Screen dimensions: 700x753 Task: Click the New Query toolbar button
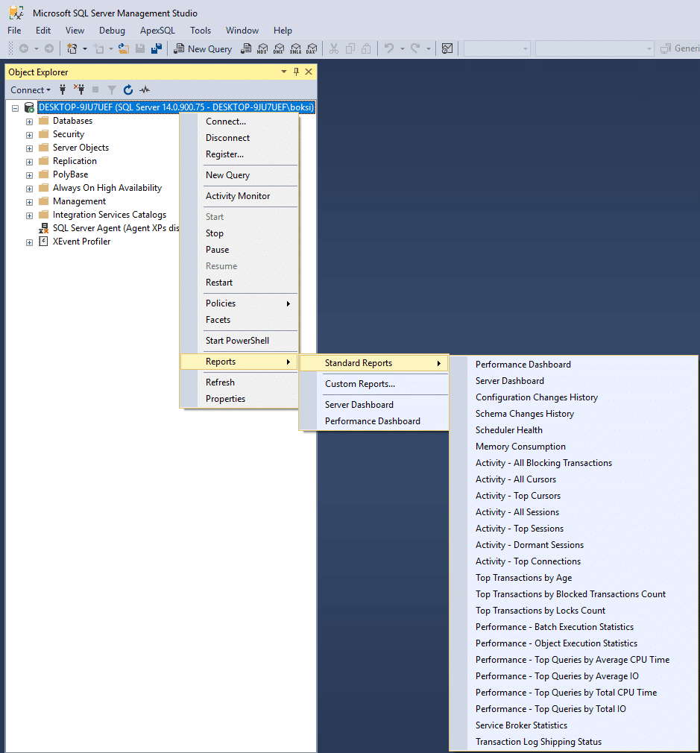pyautogui.click(x=203, y=48)
